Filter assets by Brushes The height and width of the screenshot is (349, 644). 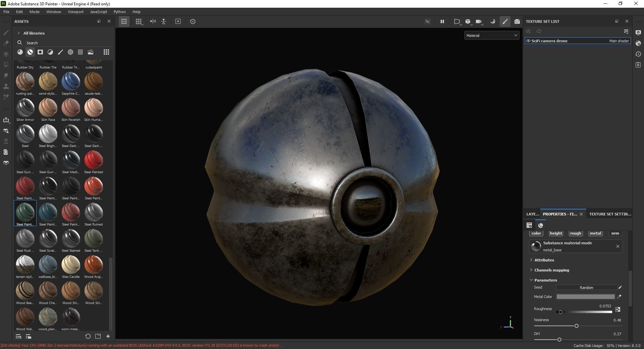[60, 52]
